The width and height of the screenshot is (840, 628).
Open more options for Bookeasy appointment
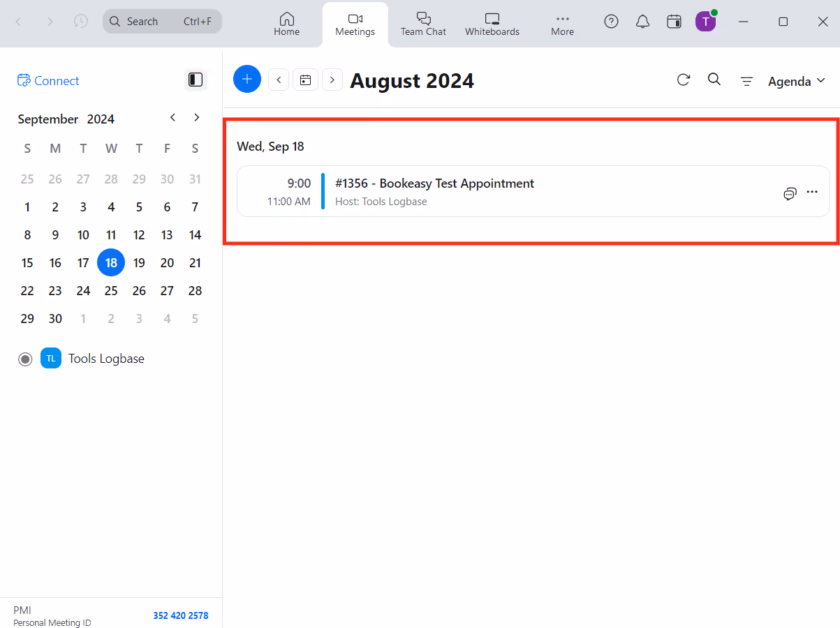tap(812, 192)
